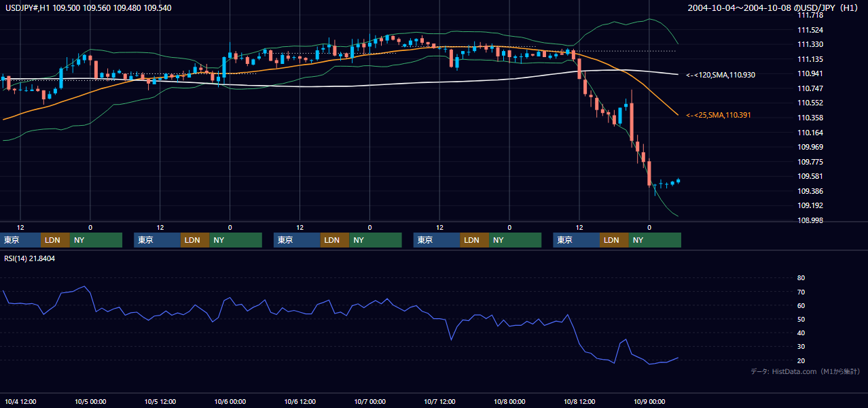Click price axis value 110.164
This screenshot has width=868, height=408.
click(811, 133)
